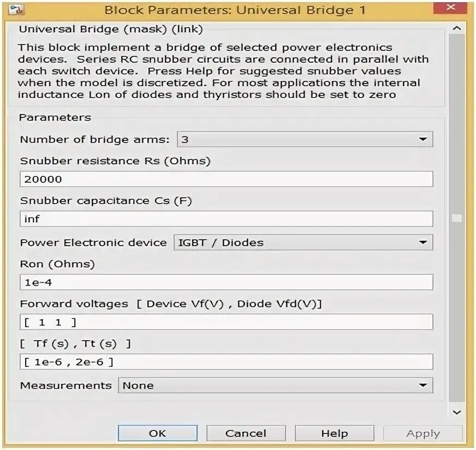Viewport: 476px width, 450px height.
Task: Expand the Power Electronic device dropdown
Action: (304, 242)
